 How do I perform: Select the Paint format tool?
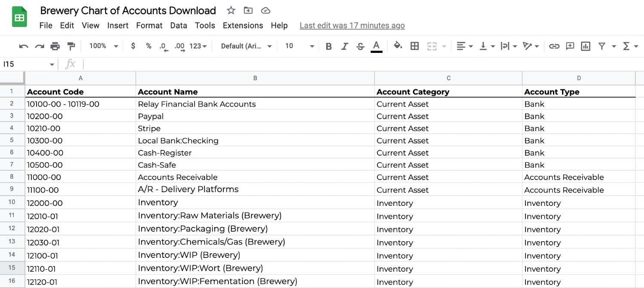pyautogui.click(x=71, y=46)
